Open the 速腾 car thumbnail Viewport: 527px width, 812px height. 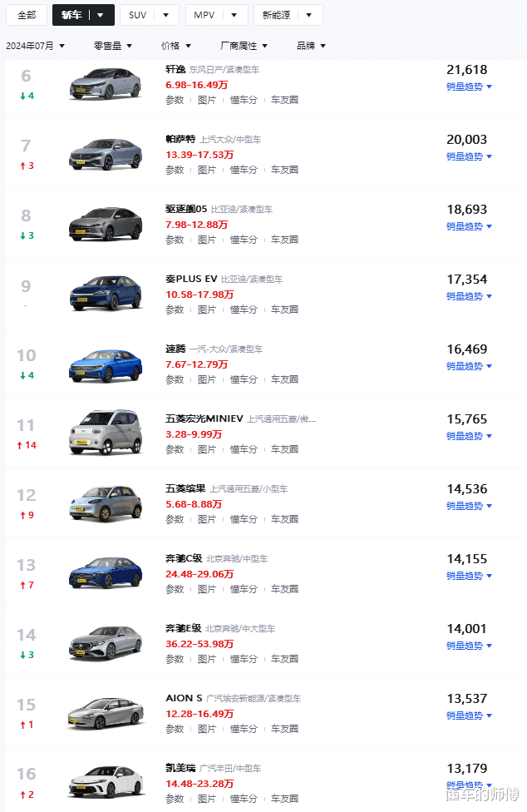[106, 365]
